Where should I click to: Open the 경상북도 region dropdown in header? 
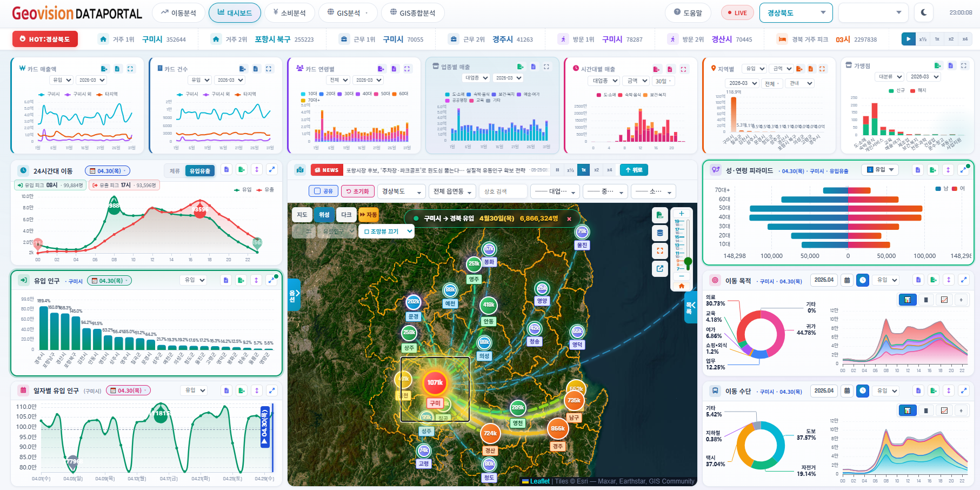pyautogui.click(x=796, y=12)
